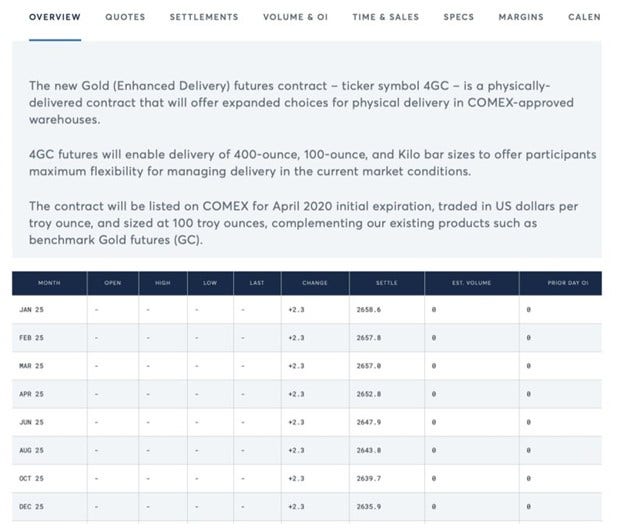Click the +2.3 change in DEC 25 row
The image size is (624, 532).
tap(296, 507)
